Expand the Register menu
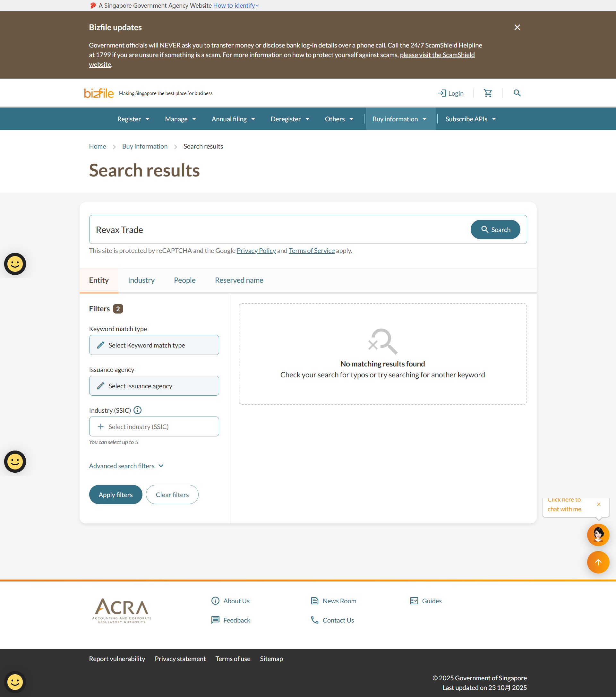 [134, 119]
